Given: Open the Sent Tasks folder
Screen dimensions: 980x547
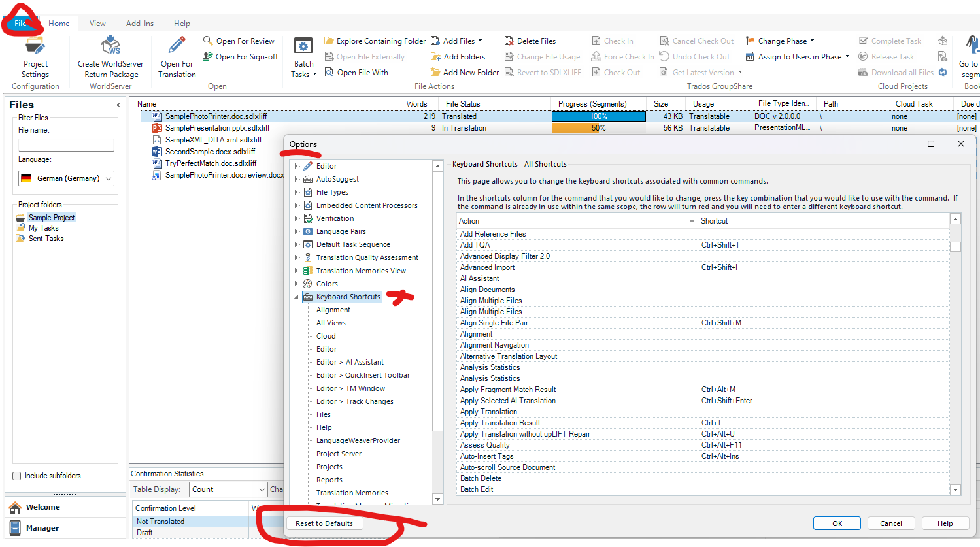Looking at the screenshot, I should click(x=46, y=239).
